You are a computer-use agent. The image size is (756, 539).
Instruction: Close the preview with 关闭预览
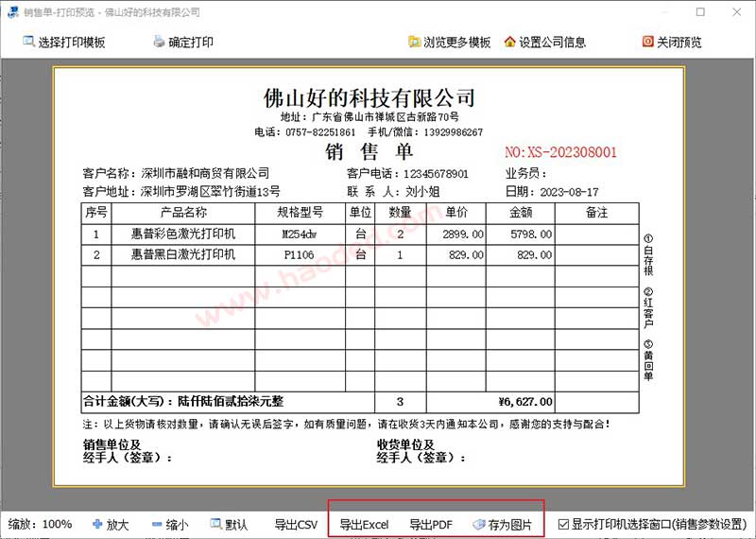point(672,42)
